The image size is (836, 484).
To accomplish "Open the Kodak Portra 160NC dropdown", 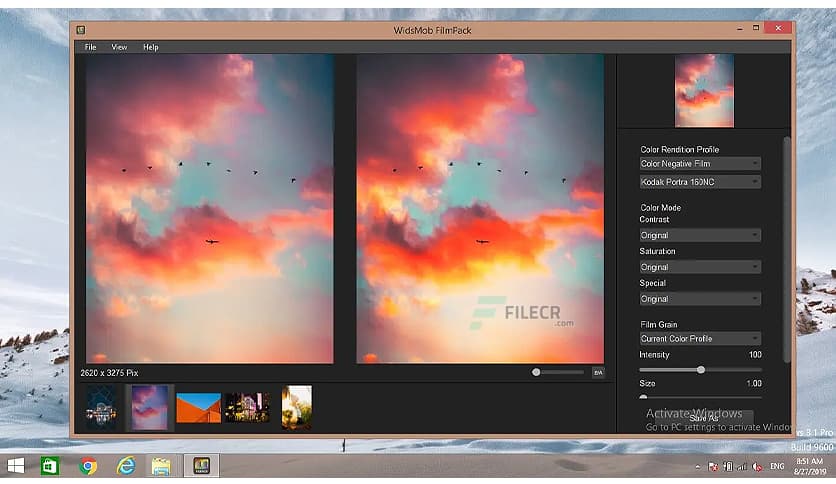I will [700, 182].
